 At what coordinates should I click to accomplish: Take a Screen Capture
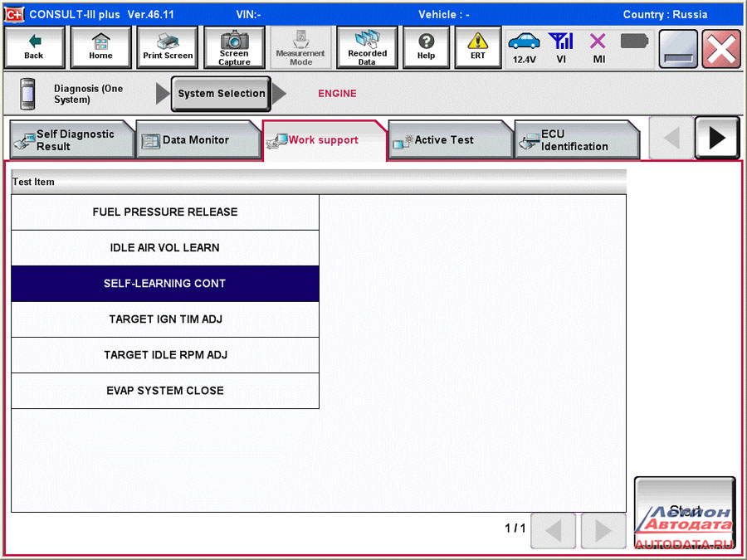pyautogui.click(x=234, y=47)
